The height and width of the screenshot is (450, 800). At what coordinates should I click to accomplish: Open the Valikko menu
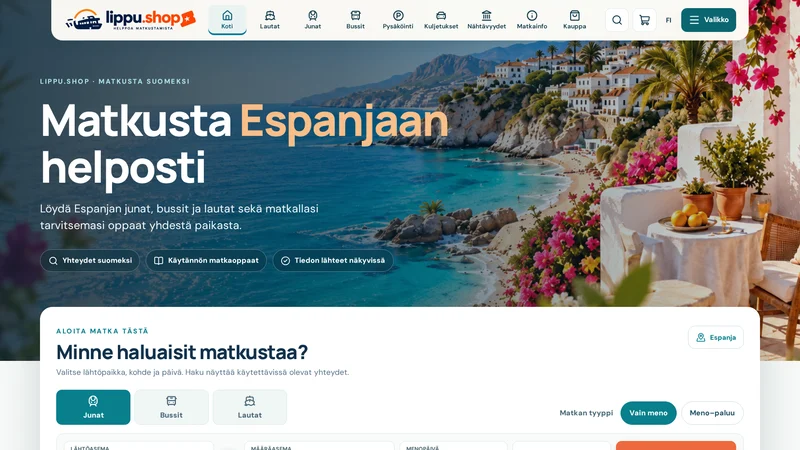coord(708,20)
